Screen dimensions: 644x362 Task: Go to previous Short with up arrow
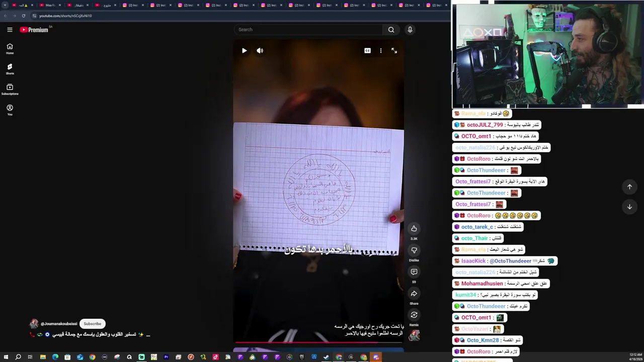click(x=629, y=187)
